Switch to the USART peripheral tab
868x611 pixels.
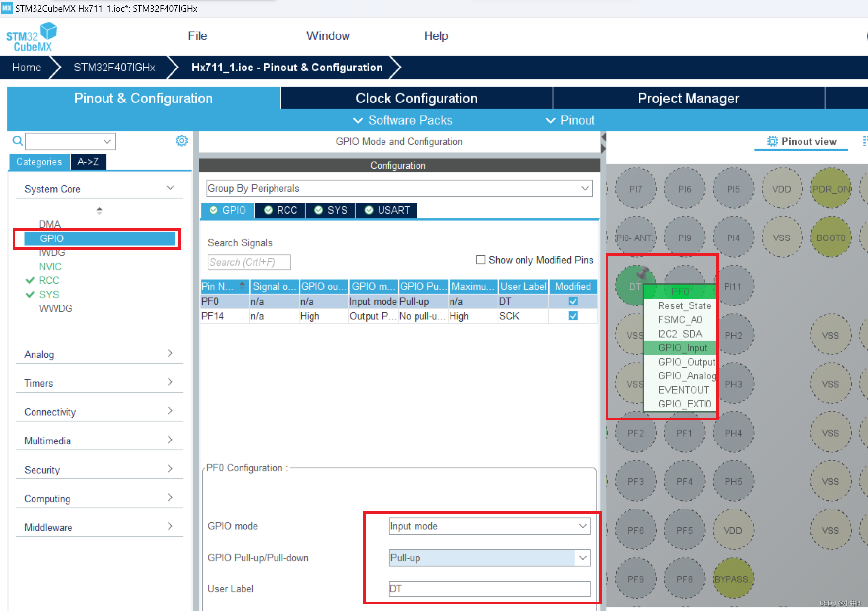click(x=387, y=210)
